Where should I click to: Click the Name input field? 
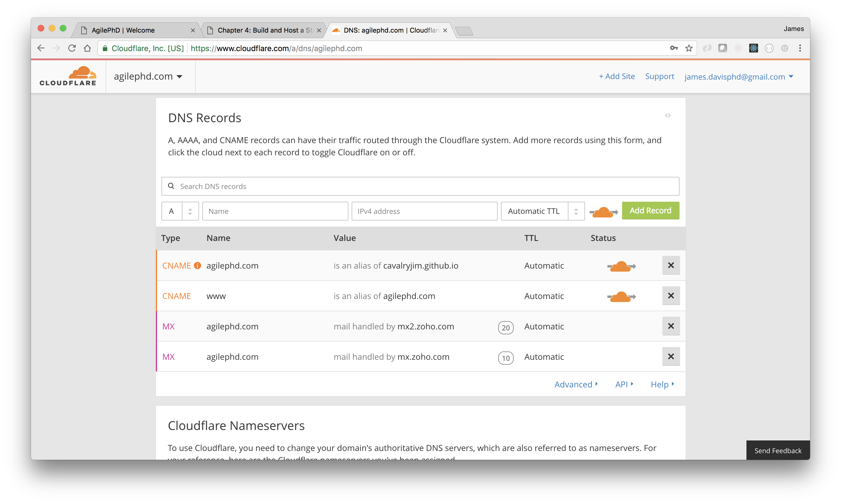pyautogui.click(x=275, y=211)
